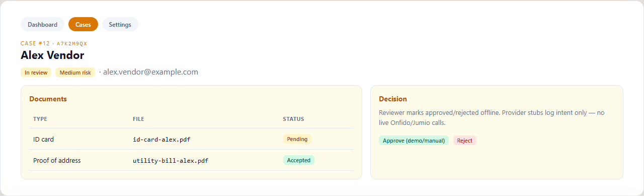Click the Decision panel heading
Screen dimensions: 644x196
click(393, 99)
